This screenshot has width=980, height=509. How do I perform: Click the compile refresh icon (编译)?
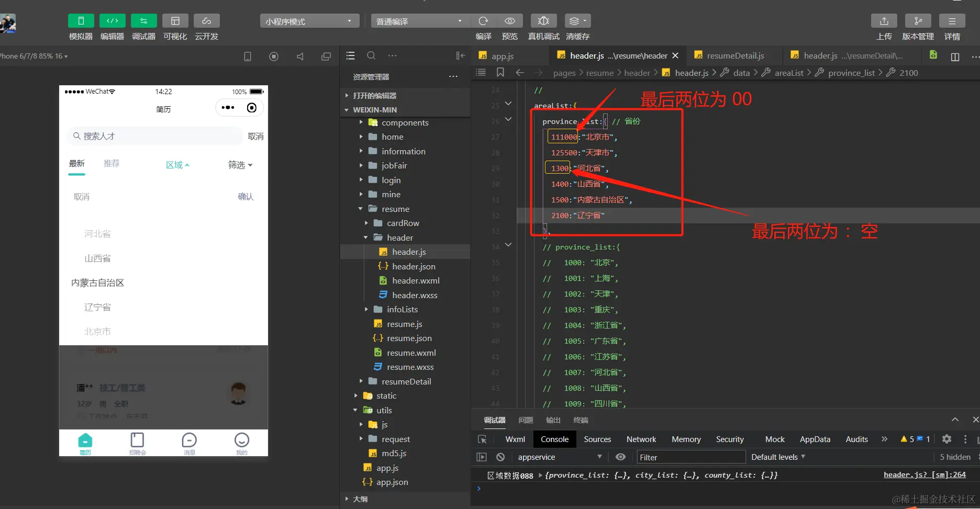(x=483, y=21)
